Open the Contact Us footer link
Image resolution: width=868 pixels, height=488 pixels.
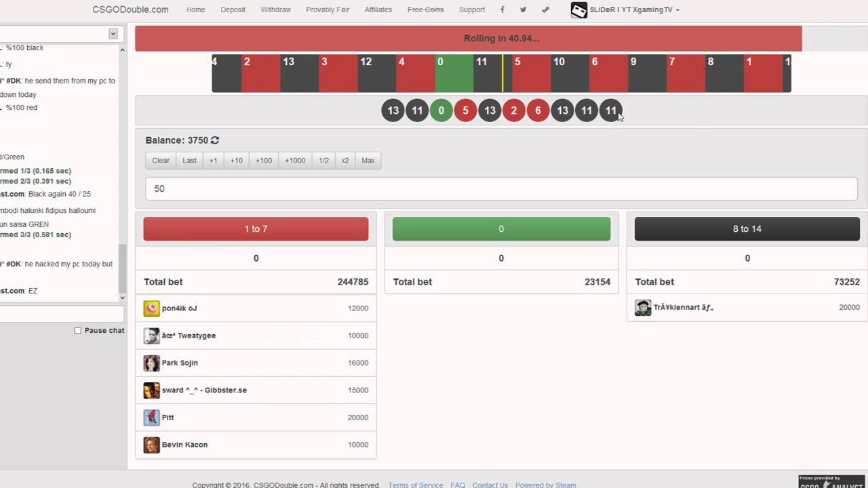pos(490,484)
